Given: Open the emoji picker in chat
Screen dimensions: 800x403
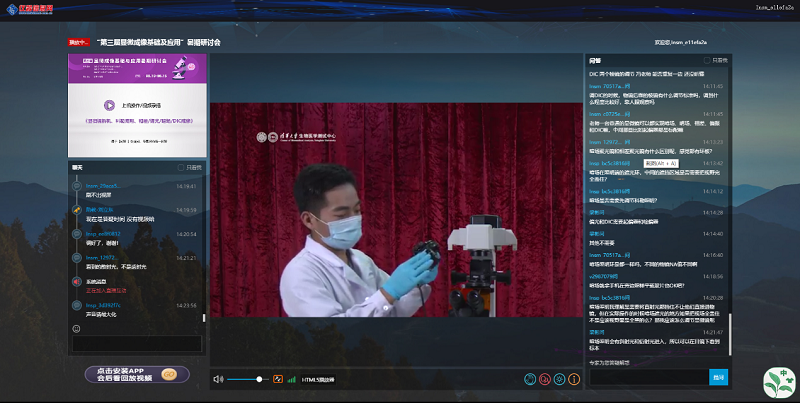Looking at the screenshot, I should [x=76, y=328].
